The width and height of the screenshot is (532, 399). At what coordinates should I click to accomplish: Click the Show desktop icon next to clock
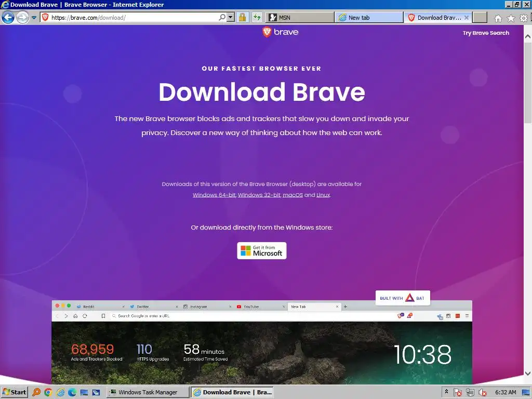pos(526,392)
